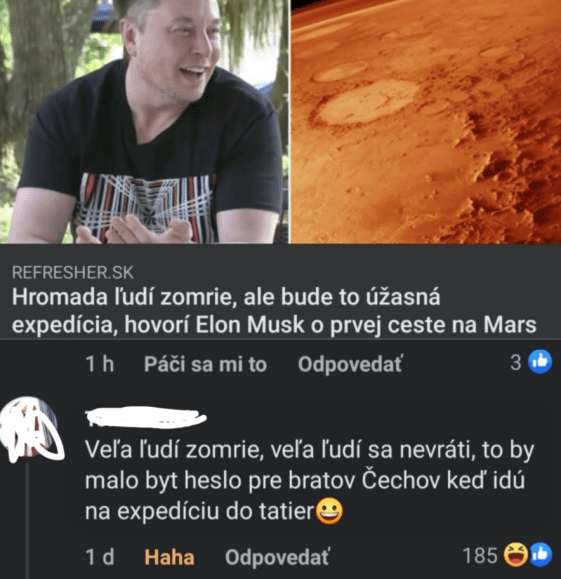Open the article headline about Mars expedition
The image size is (561, 579).
point(274,311)
